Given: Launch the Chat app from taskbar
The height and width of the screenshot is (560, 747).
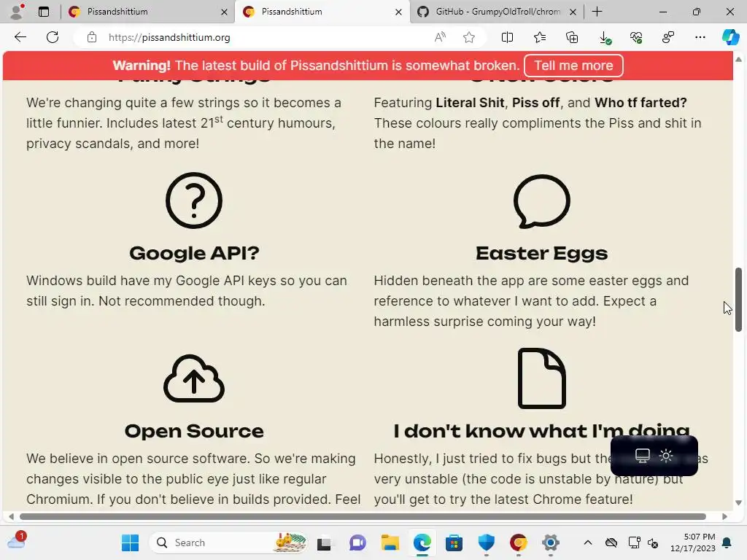Looking at the screenshot, I should (x=357, y=542).
